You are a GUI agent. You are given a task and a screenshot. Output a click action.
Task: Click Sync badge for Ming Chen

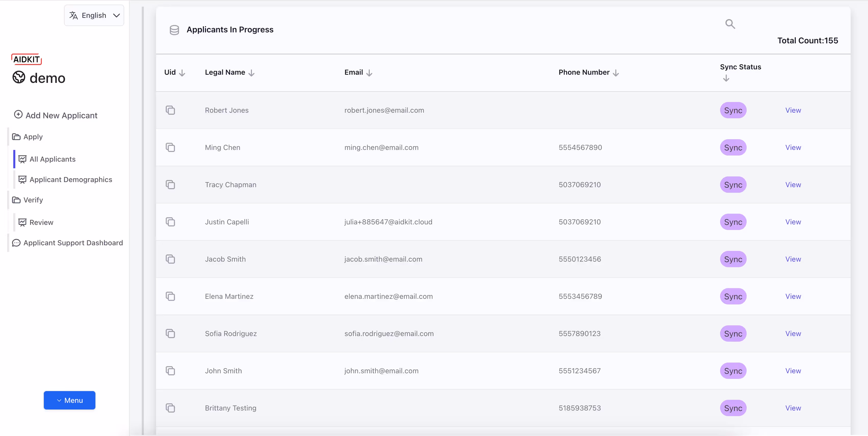[733, 147]
